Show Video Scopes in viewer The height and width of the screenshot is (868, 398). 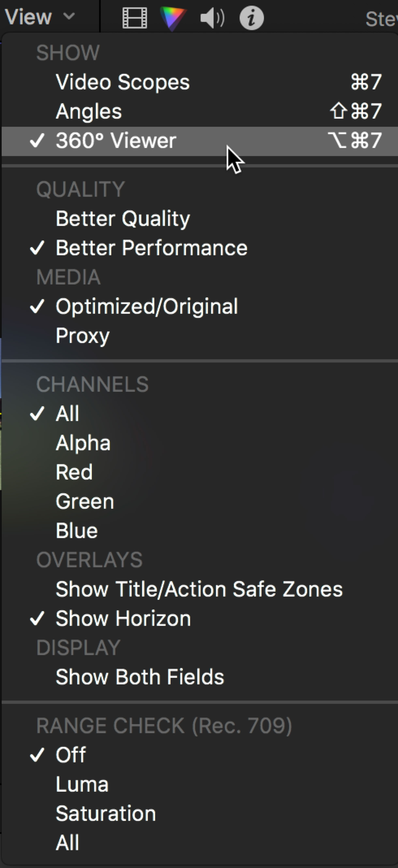point(123,82)
